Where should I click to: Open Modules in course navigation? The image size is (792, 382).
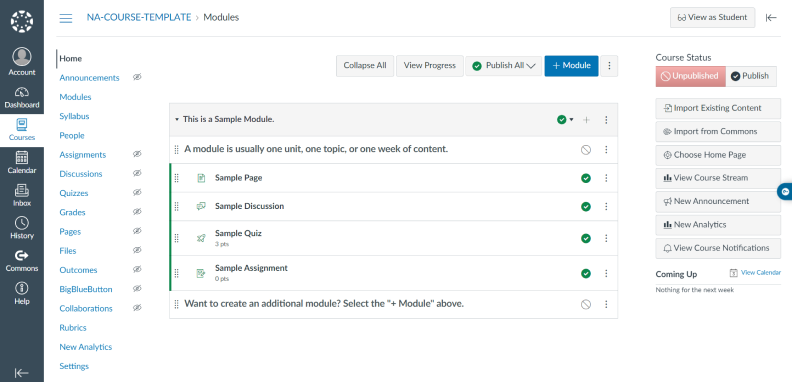(x=75, y=97)
